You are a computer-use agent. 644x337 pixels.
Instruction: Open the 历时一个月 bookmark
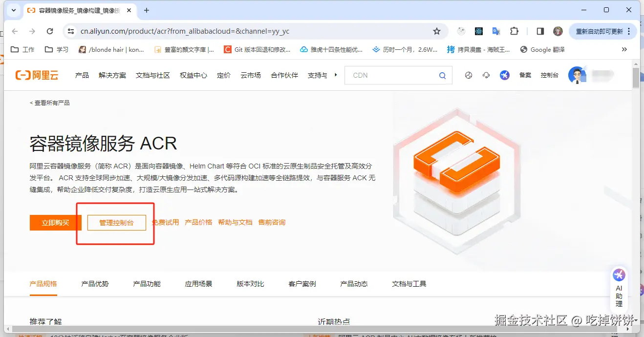click(x=405, y=49)
